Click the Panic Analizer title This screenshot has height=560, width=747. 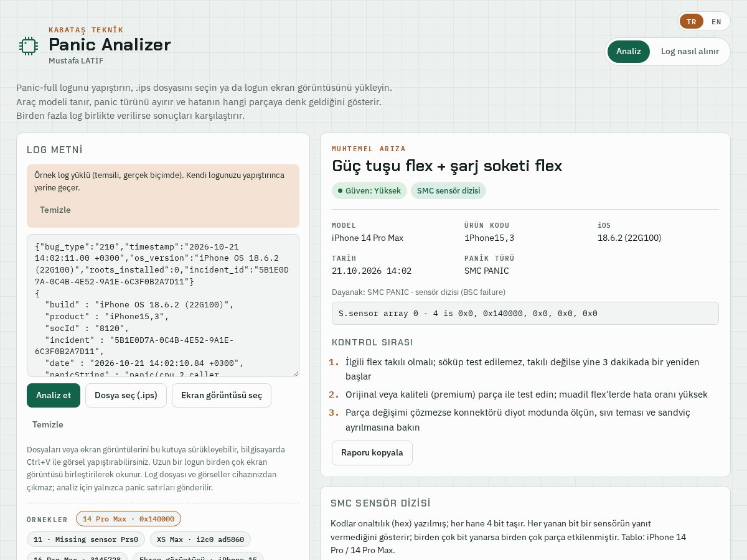click(x=110, y=44)
